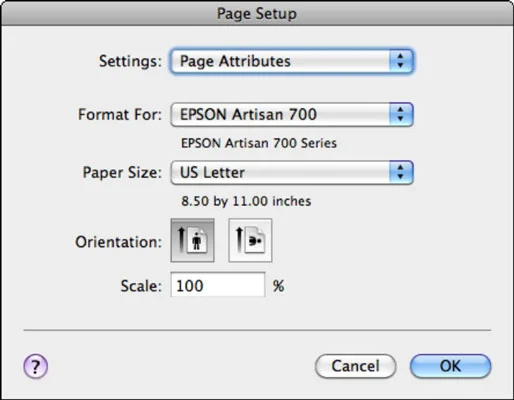The image size is (514, 400).
Task: Open help with the question mark button
Action: pos(36,366)
